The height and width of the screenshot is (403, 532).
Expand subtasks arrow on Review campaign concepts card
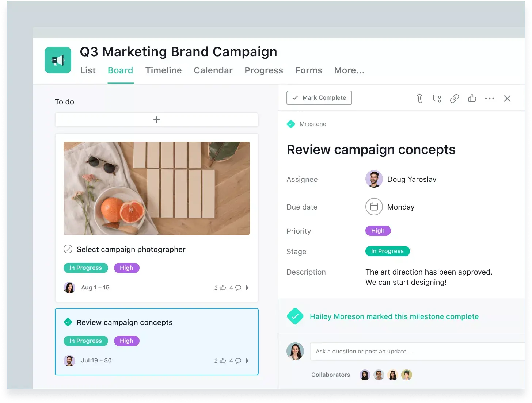(x=247, y=361)
